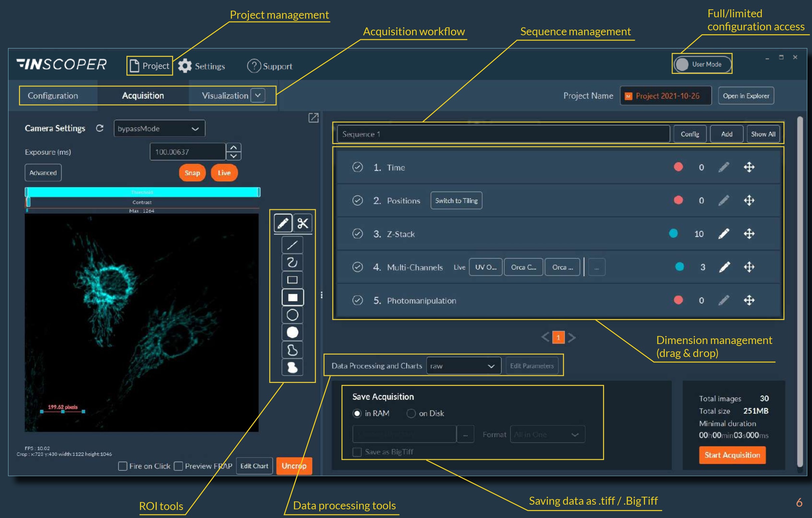
Task: Refresh camera settings with circular arrow
Action: click(x=100, y=128)
